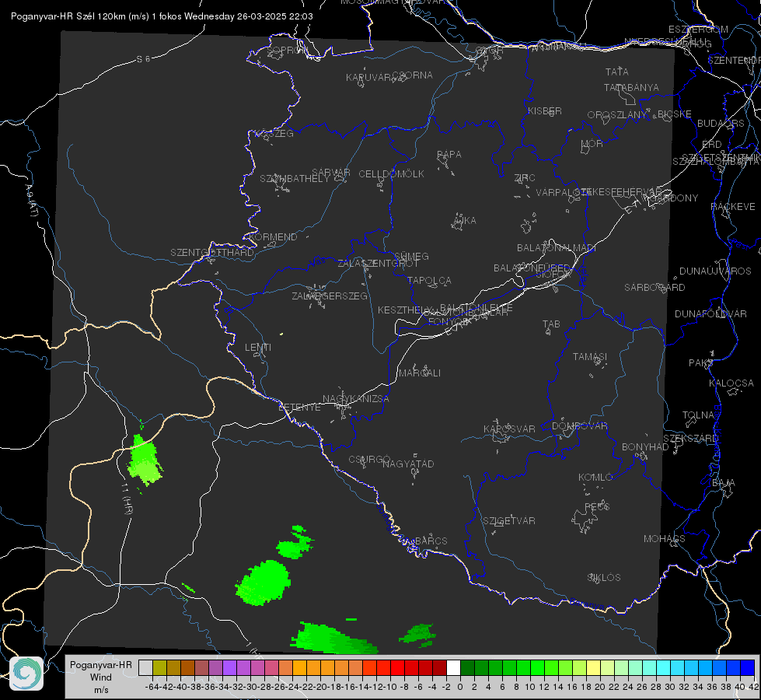Click the NAGYKANIZSA town label

[356, 399]
